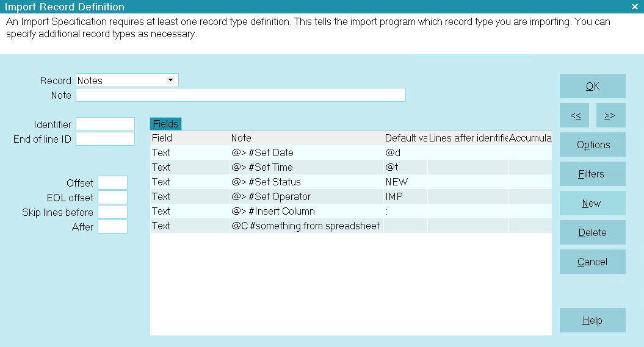Open the Options button

coord(592,145)
